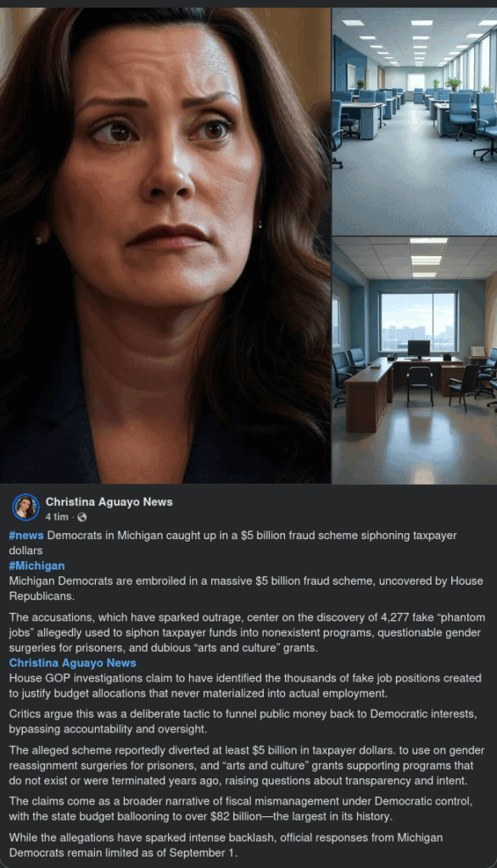Click the 'Michigan Democrats are embroiled' paragraph
Screen dimensions: 497x868
click(246, 588)
